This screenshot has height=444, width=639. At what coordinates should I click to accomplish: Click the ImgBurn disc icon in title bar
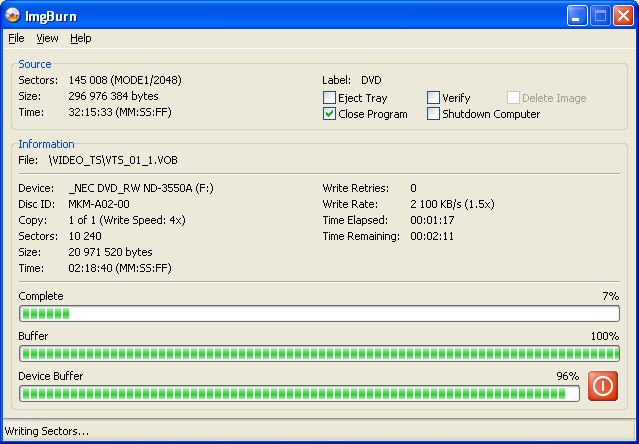[x=13, y=15]
